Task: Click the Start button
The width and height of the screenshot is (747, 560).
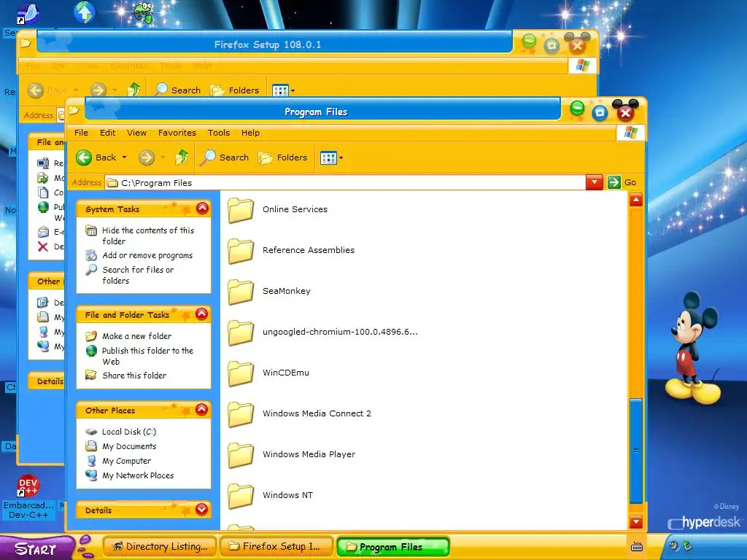Action: tap(36, 548)
